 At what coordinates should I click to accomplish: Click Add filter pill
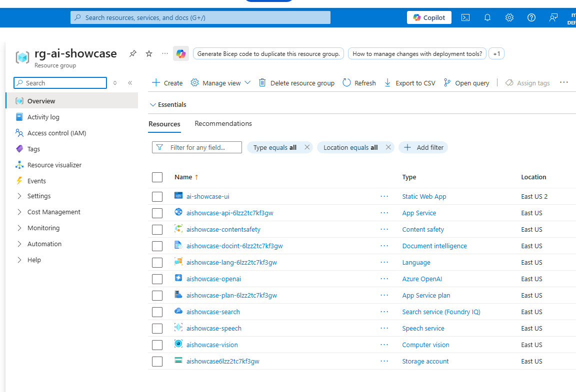pyautogui.click(x=423, y=147)
